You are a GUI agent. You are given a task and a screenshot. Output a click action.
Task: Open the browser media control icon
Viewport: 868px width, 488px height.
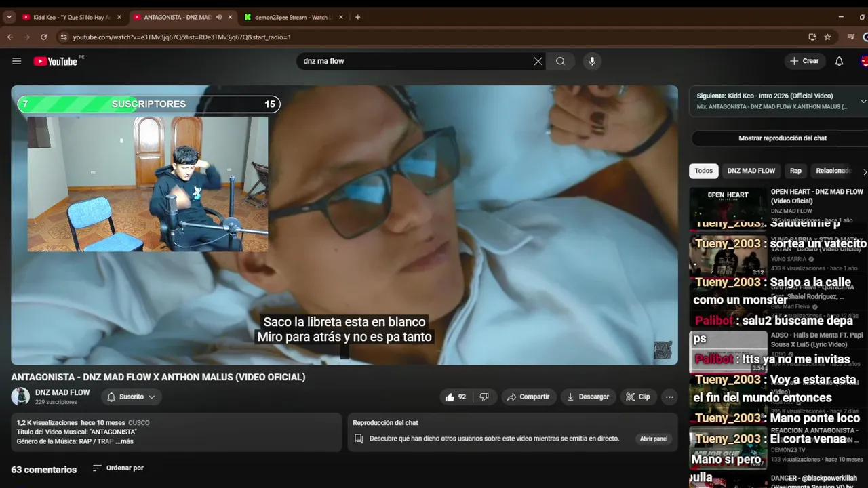pyautogui.click(x=851, y=37)
